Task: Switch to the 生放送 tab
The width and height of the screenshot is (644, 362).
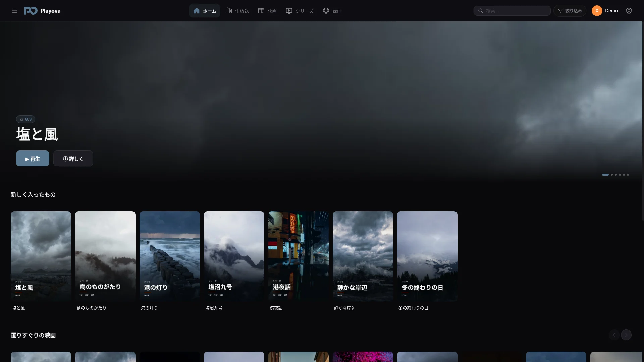Action: coord(237,11)
